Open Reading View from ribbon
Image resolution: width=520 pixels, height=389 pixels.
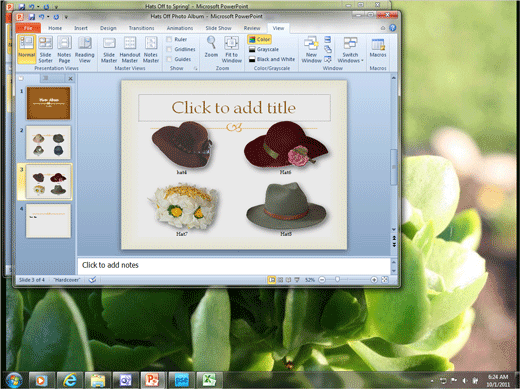(x=84, y=50)
